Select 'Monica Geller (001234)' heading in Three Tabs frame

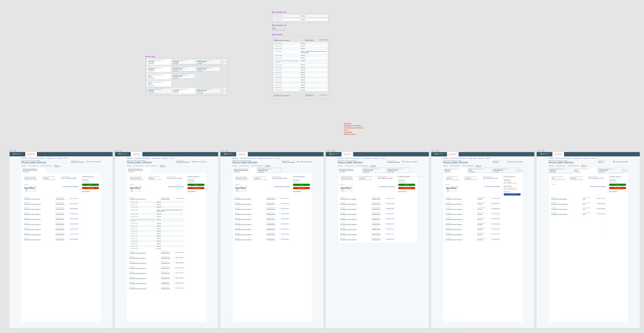point(350,163)
